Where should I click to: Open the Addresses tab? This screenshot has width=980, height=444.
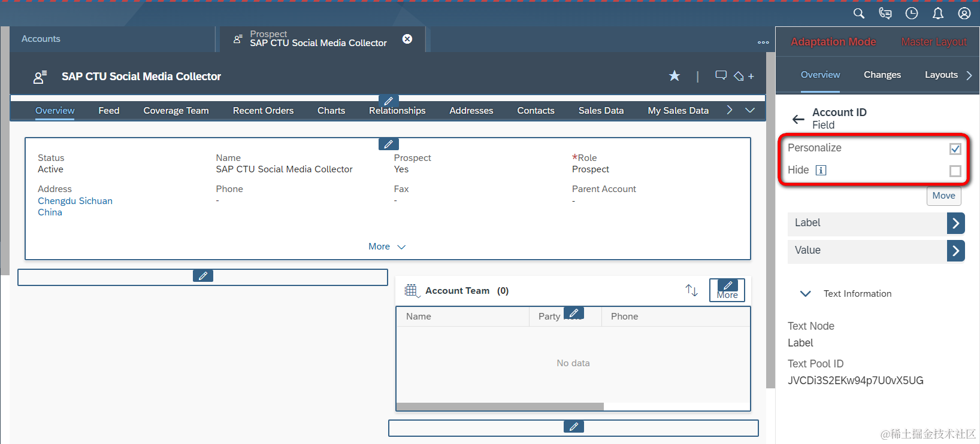click(471, 111)
